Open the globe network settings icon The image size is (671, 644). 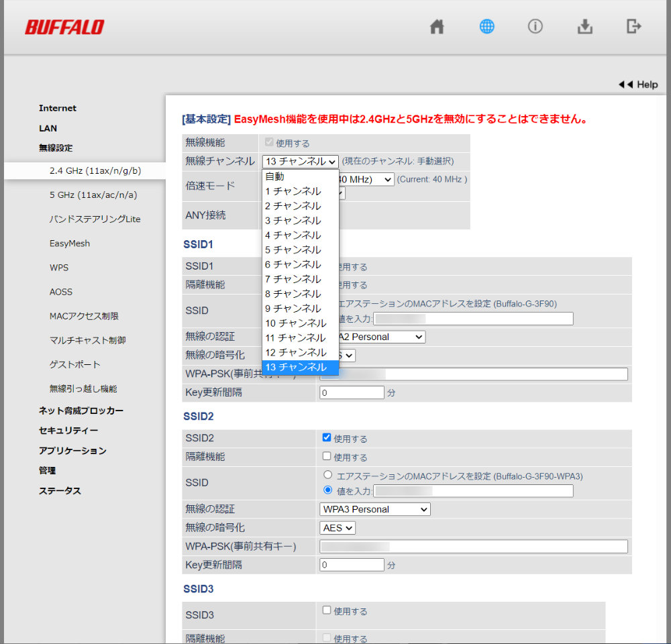486,27
